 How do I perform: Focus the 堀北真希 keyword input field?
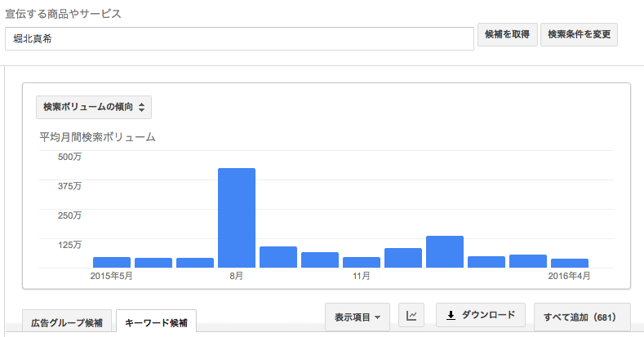pos(239,38)
